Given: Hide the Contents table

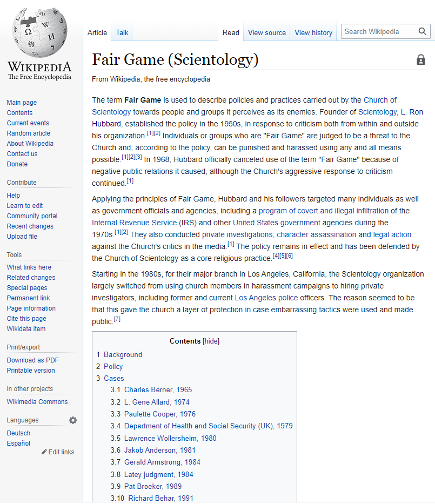Looking at the screenshot, I should [211, 341].
